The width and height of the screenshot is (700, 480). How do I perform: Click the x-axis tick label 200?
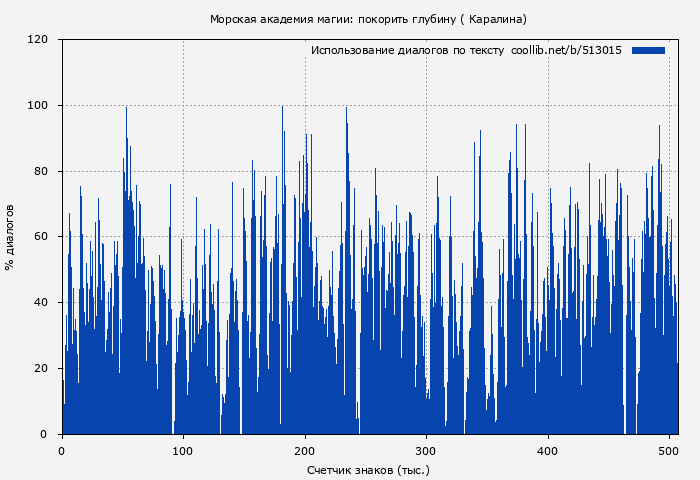(305, 451)
